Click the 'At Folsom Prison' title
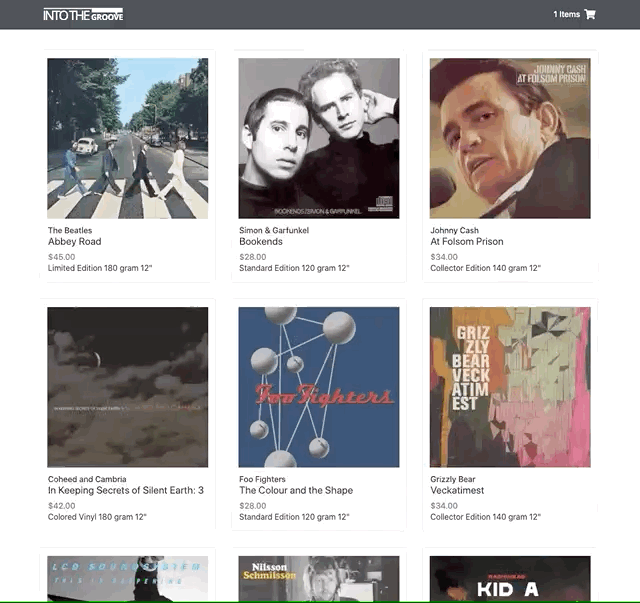 [467, 242]
